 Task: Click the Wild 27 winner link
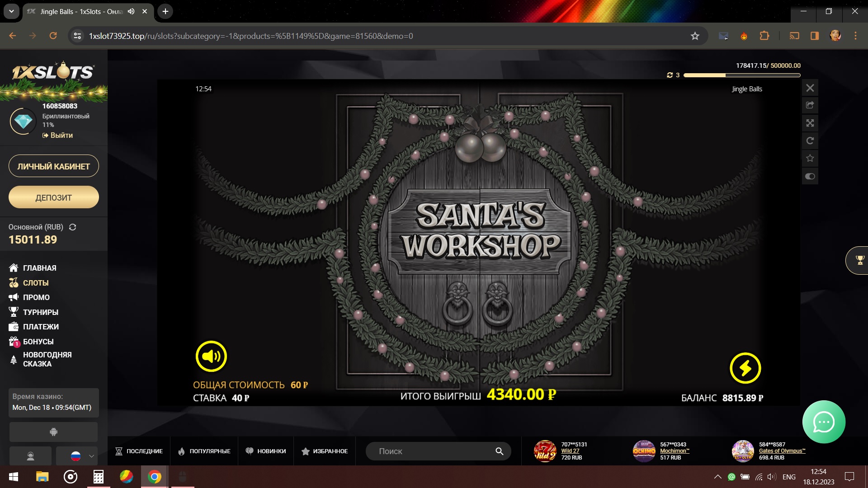coord(570,451)
